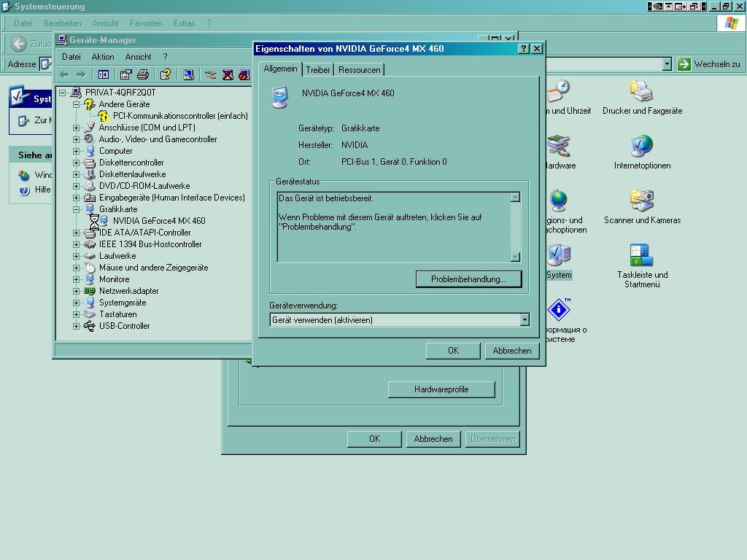Select root node PRIVAT-4QRF2Q0T

click(120, 93)
